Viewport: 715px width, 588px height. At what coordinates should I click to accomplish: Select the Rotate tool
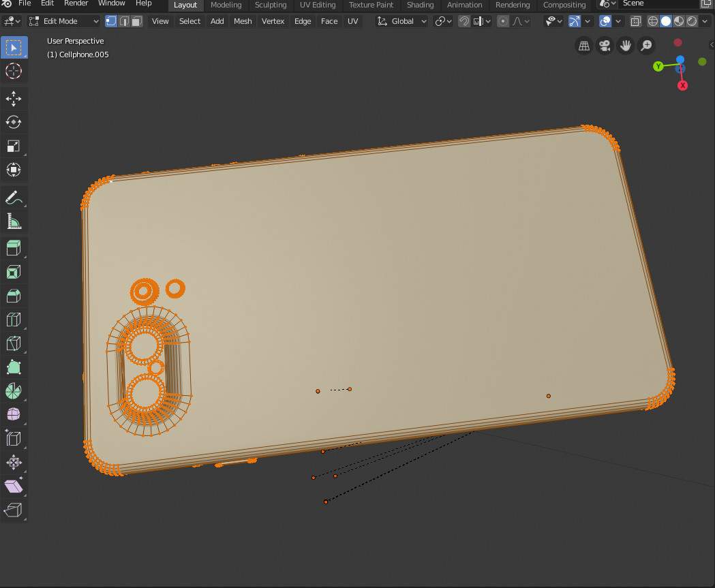14,122
